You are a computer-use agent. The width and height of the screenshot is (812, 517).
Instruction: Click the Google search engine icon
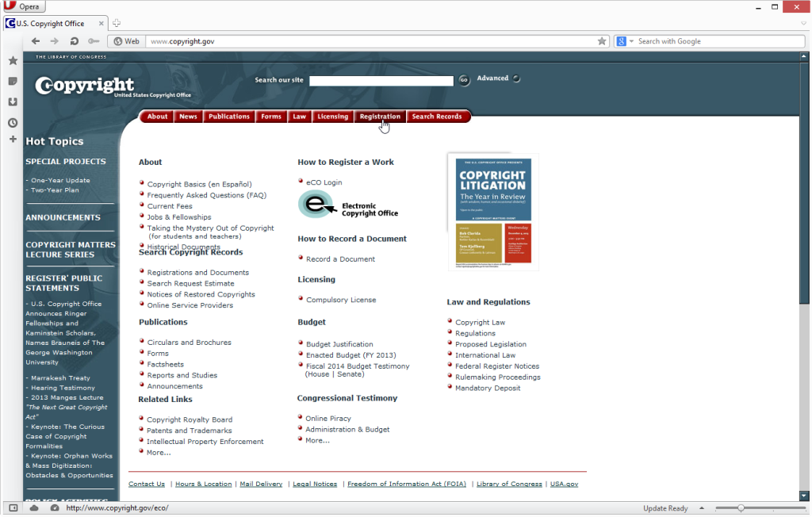click(x=622, y=41)
